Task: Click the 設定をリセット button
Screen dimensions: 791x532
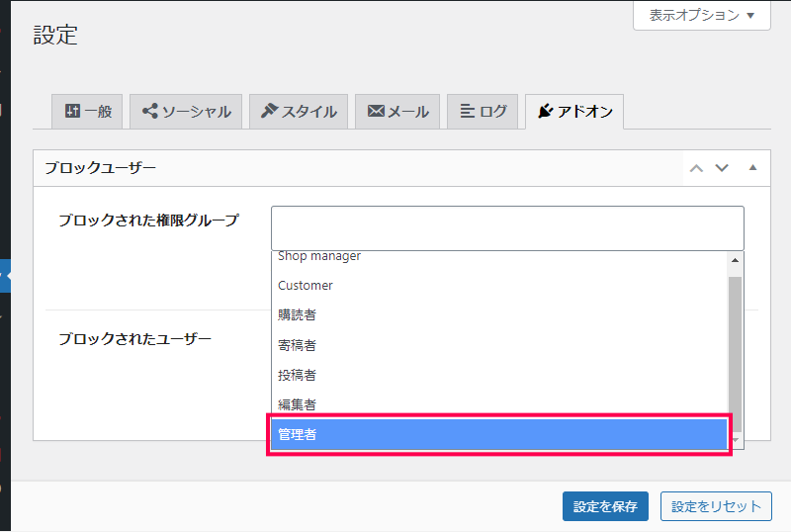Action: [716, 506]
